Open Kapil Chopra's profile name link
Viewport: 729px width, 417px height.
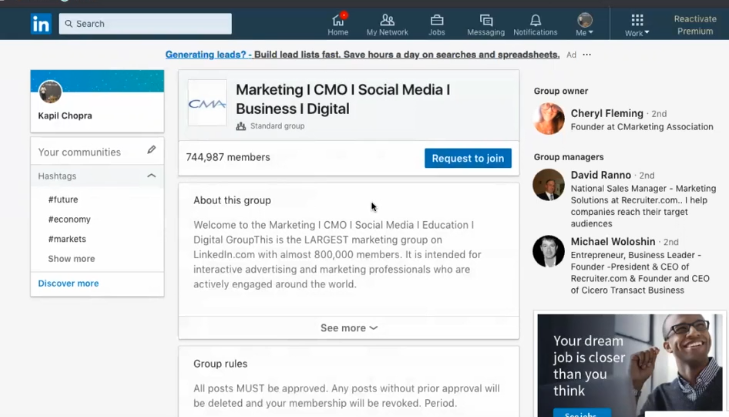tap(65, 116)
